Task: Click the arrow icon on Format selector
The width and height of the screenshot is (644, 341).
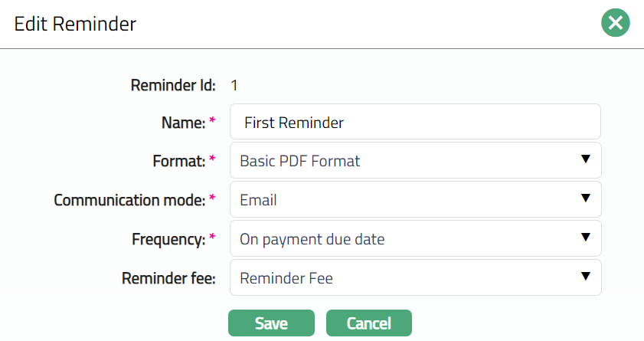Action: click(x=585, y=159)
